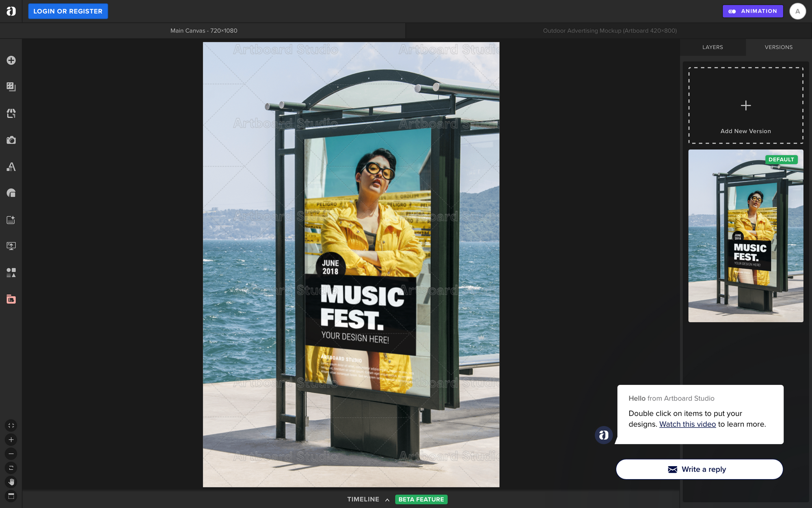
Task: Click zoom in plus button
Action: coord(11,440)
